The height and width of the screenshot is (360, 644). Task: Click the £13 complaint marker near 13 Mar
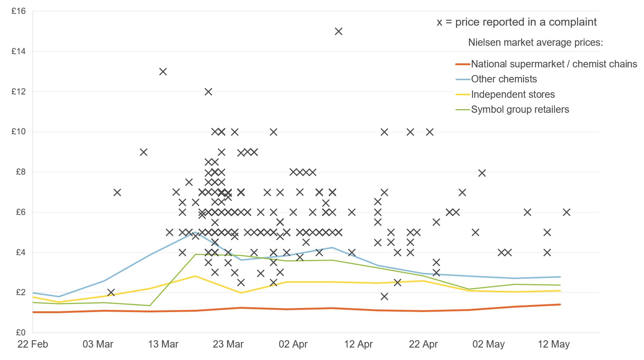(x=163, y=72)
